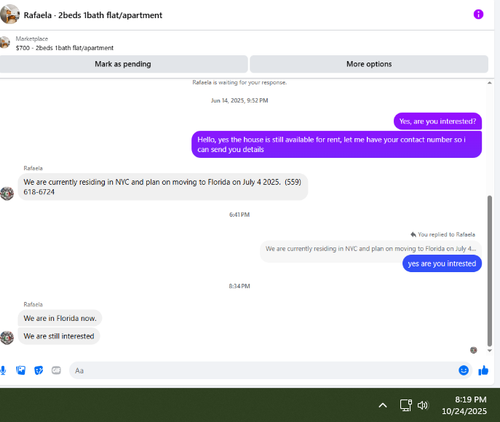
Task: Click the Mark as pending button
Action: (123, 64)
